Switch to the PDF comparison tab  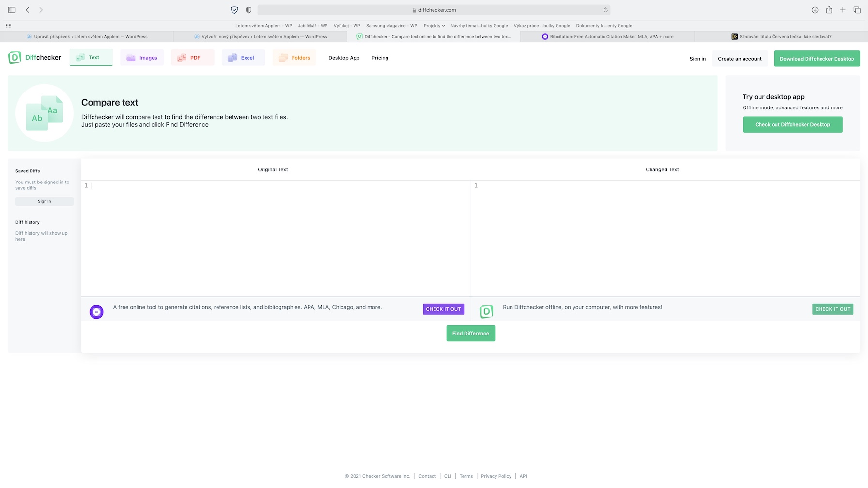pyautogui.click(x=192, y=58)
